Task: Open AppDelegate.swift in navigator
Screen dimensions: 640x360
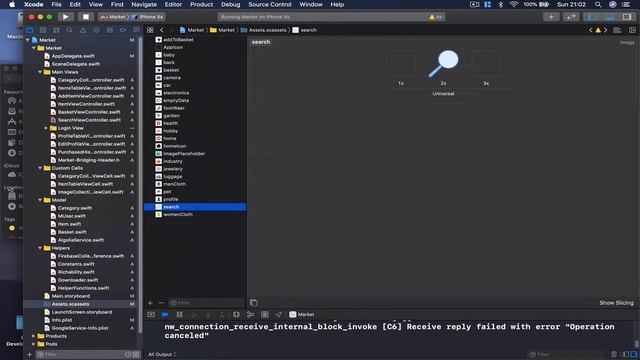Action: click(73, 56)
